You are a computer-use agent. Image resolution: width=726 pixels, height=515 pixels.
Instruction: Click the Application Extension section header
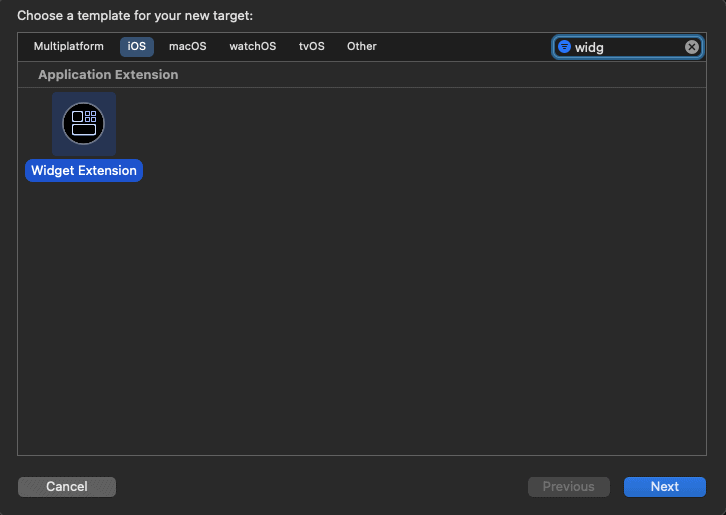point(108,75)
